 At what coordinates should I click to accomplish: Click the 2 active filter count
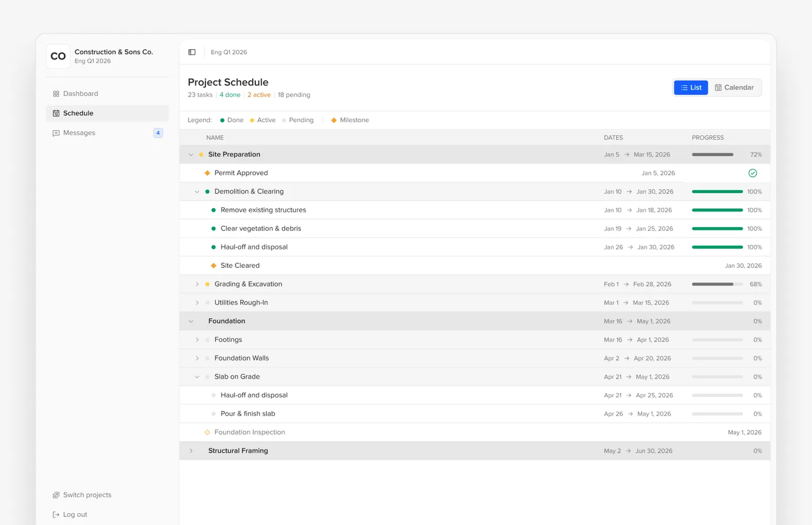pos(259,95)
